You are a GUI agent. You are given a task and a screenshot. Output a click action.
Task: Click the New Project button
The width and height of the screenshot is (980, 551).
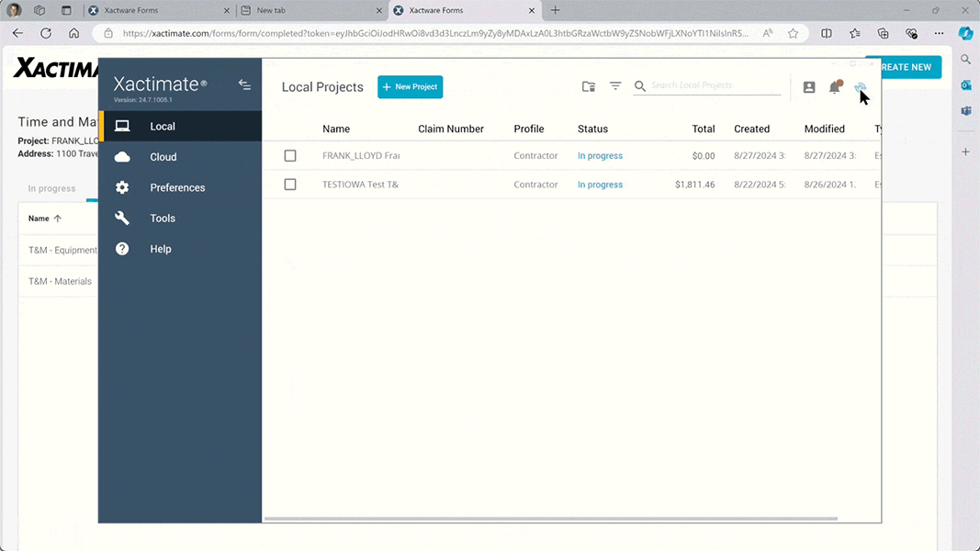(410, 86)
